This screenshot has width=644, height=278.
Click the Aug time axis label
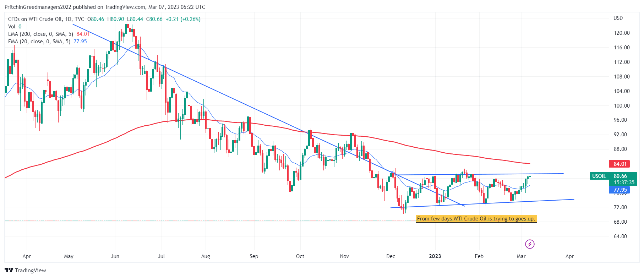point(206,256)
